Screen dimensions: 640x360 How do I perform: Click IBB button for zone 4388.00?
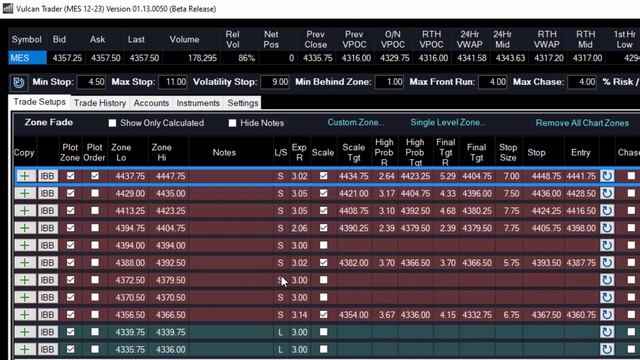point(47,262)
